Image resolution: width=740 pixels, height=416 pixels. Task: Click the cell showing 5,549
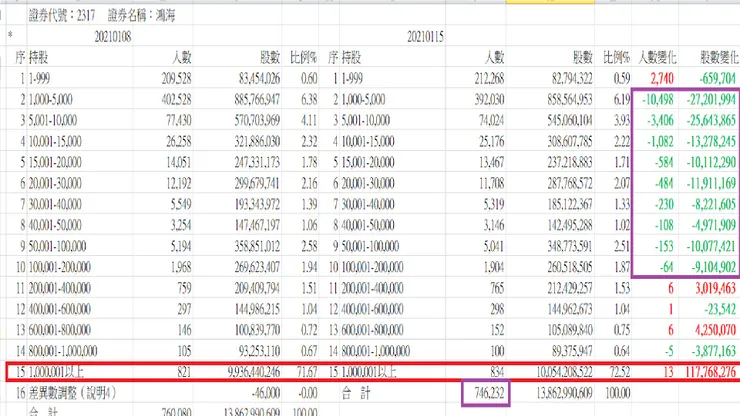pos(181,204)
